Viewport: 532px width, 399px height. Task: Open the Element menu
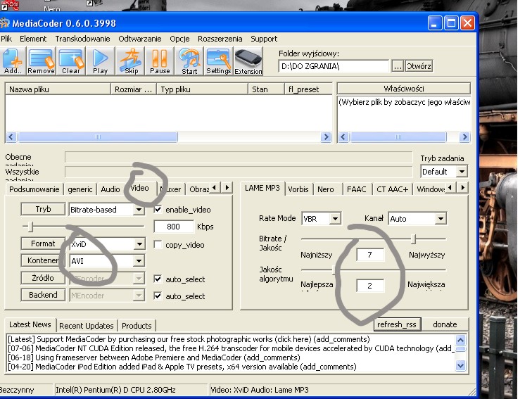coord(33,39)
